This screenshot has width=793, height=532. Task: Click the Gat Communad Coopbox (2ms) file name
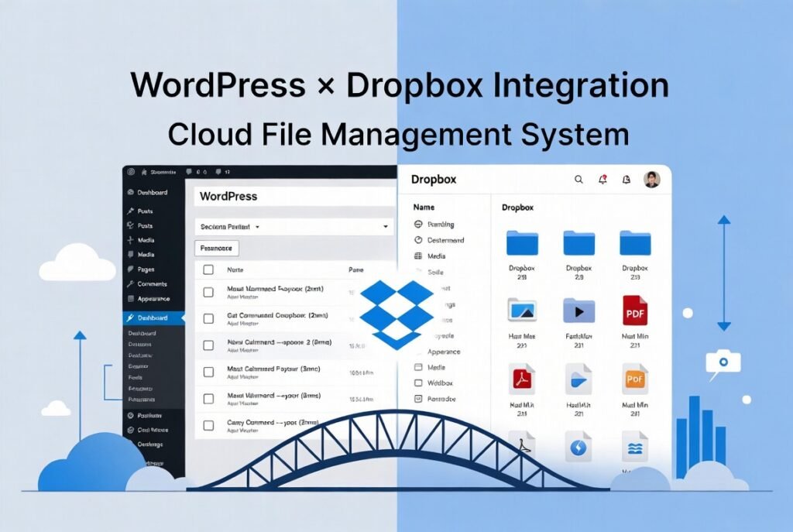277,315
